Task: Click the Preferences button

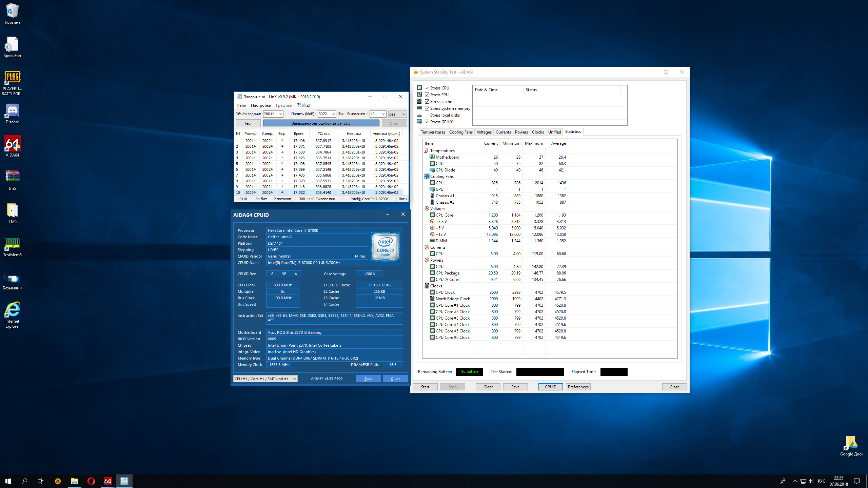Action: pyautogui.click(x=578, y=387)
